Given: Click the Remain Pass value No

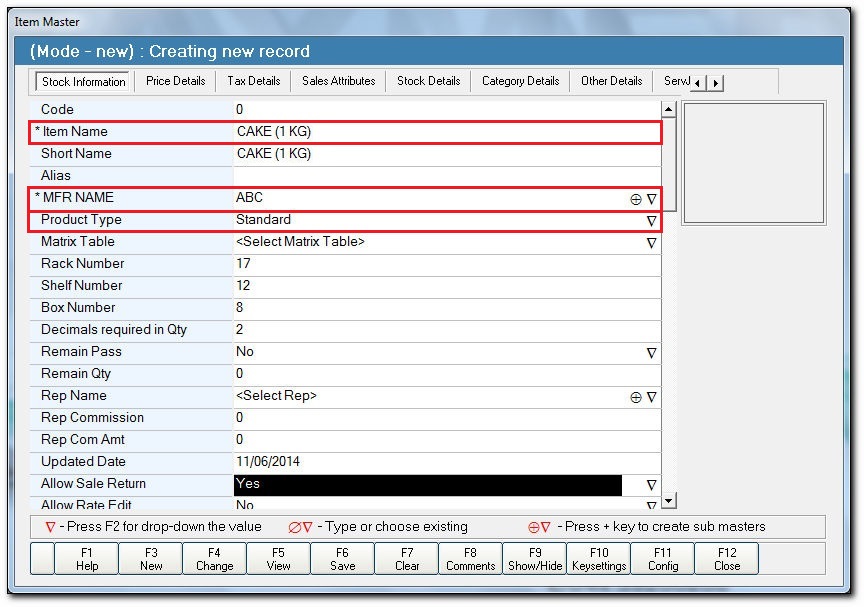Looking at the screenshot, I should tap(245, 352).
